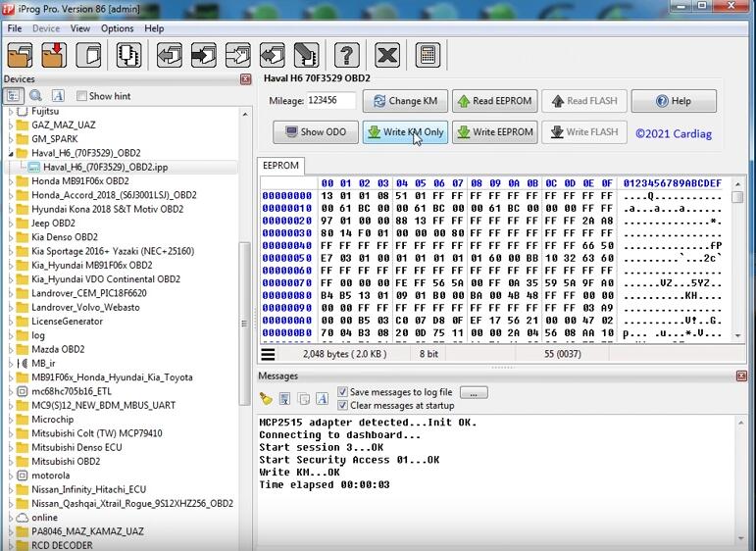Click the magnifier search icon in Devices panel
Screen dimensions: 756x551
click(x=35, y=96)
